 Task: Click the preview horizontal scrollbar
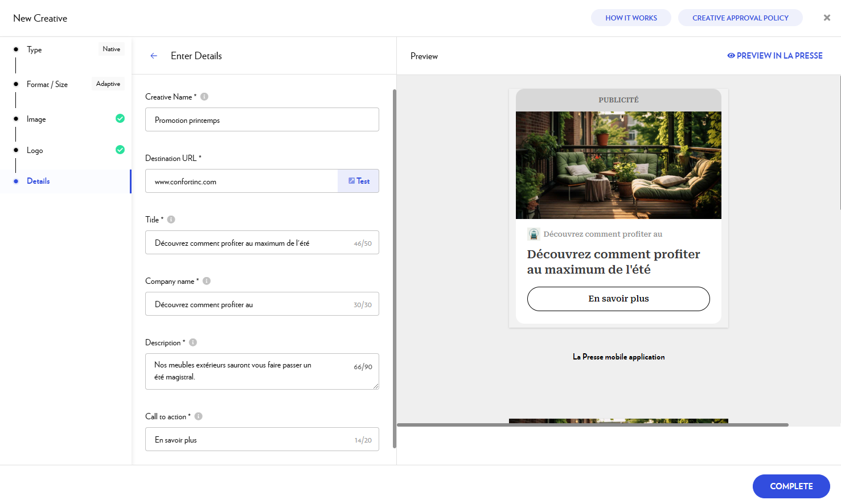(x=592, y=425)
